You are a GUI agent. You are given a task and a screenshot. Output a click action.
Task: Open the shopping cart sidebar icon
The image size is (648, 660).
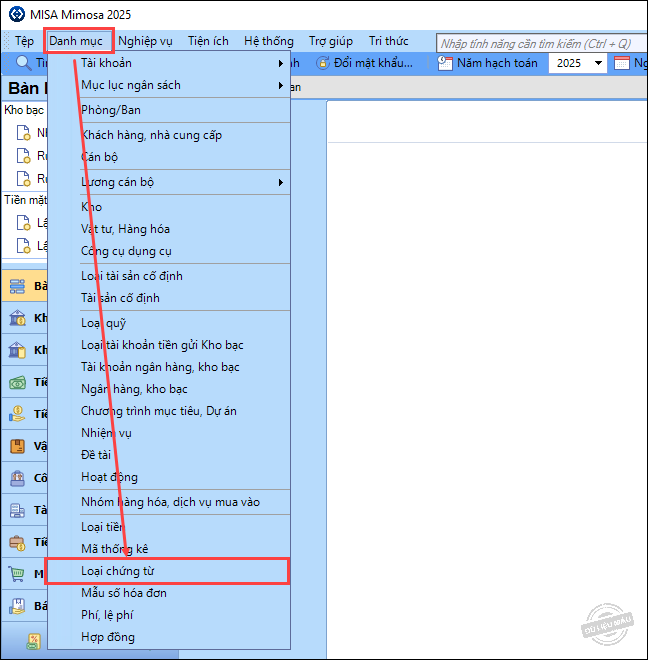(17, 574)
